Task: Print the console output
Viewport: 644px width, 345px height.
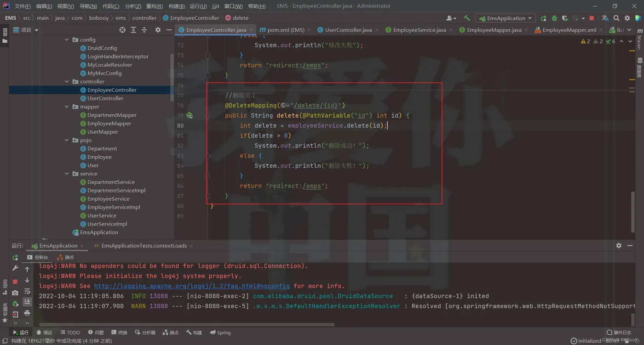Action: pos(27,313)
